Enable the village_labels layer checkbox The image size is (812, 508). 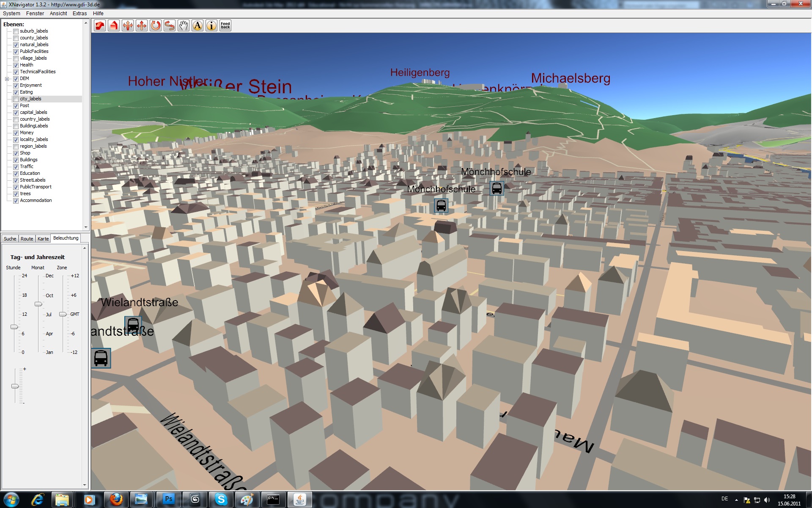click(16, 58)
